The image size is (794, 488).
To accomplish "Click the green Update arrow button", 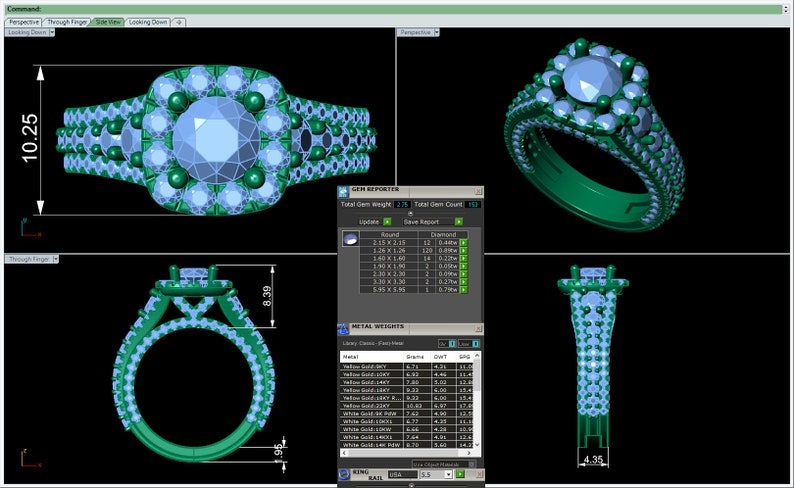I will tap(387, 222).
